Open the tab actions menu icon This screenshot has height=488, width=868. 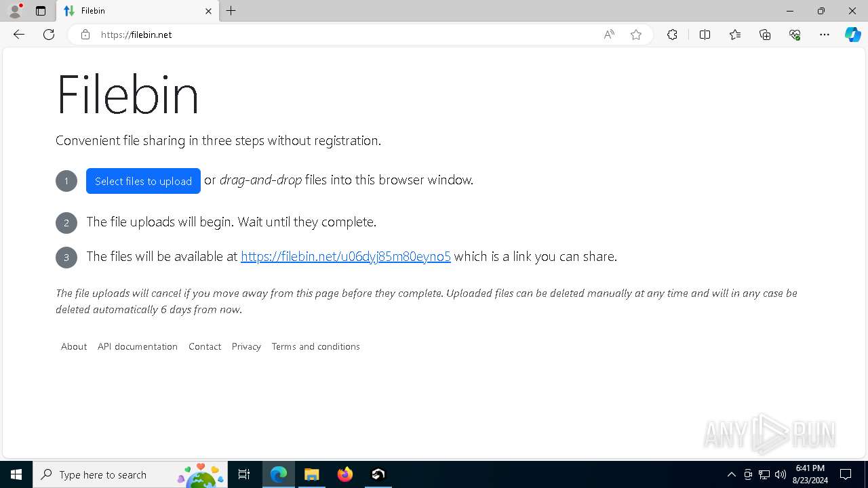click(x=41, y=11)
